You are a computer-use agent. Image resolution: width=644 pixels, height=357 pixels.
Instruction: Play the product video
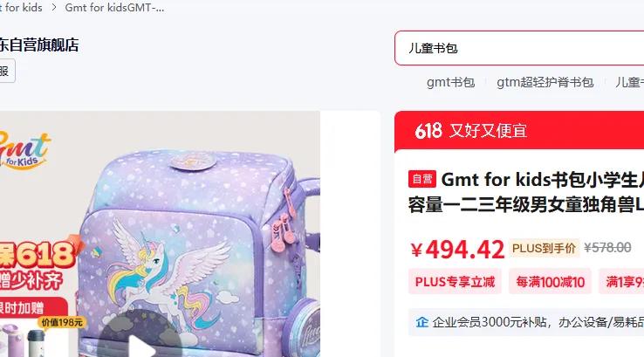[x=140, y=335]
